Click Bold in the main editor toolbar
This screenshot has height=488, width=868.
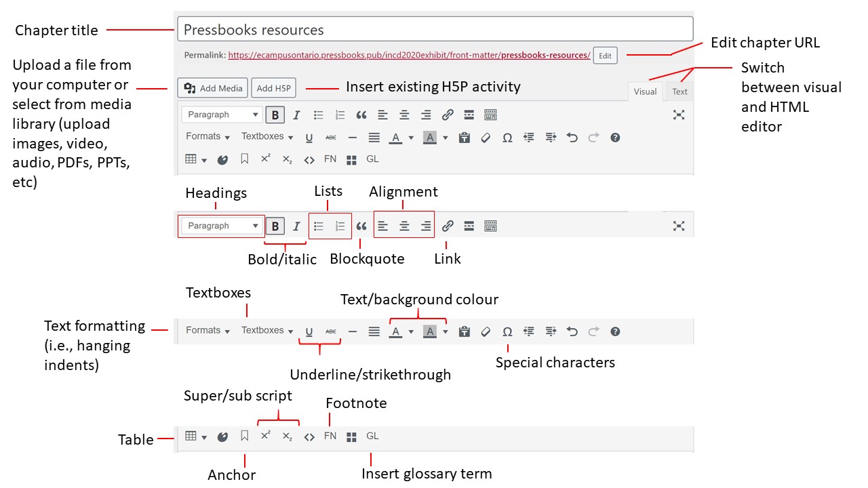(x=275, y=115)
